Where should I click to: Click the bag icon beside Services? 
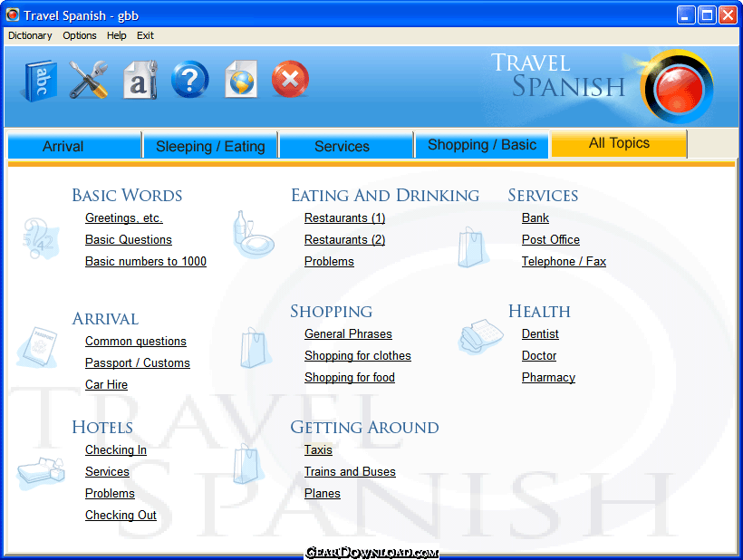[473, 246]
